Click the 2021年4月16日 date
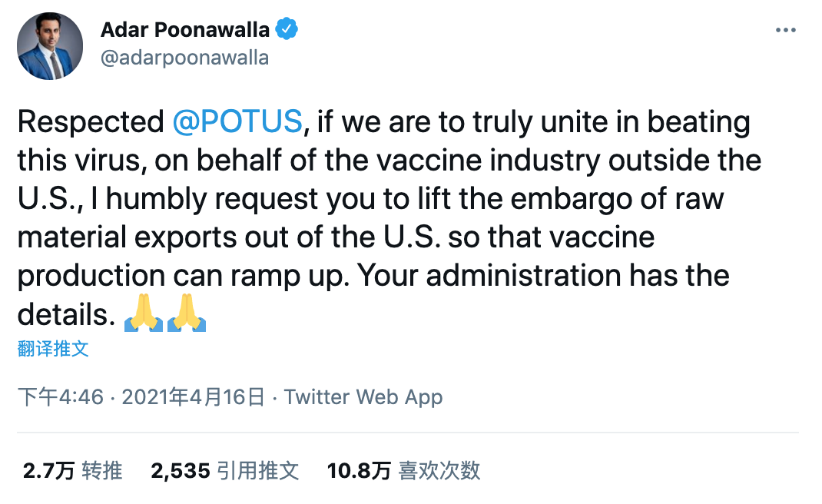Screen dimensions: 822x504 (x=193, y=397)
